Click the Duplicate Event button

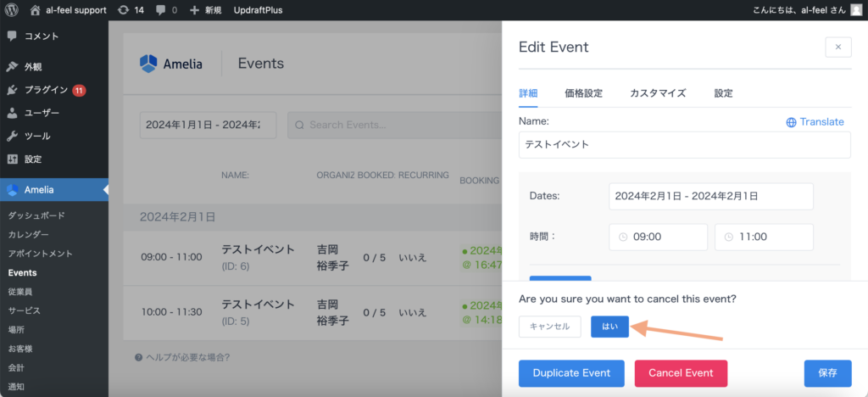tap(570, 372)
